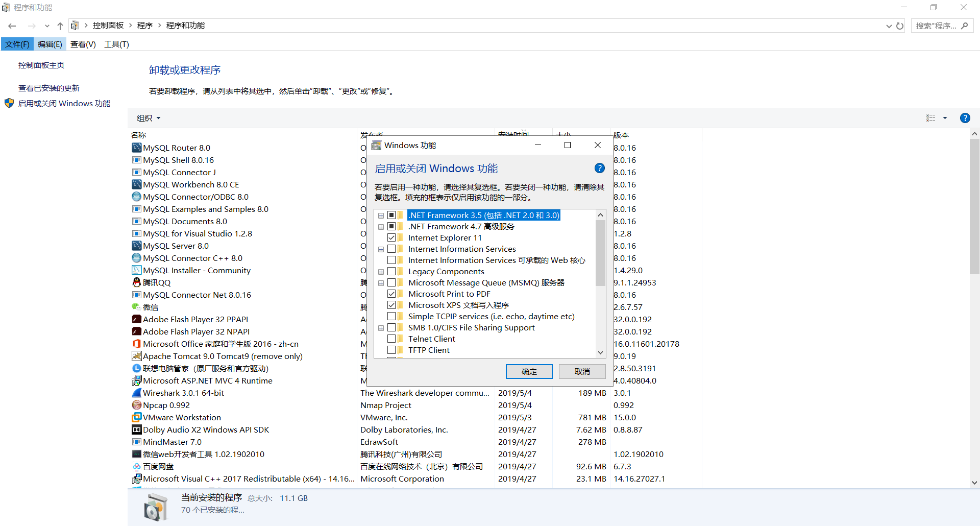
Task: Click the MySQL Router 8.0 program icon
Action: click(x=136, y=148)
